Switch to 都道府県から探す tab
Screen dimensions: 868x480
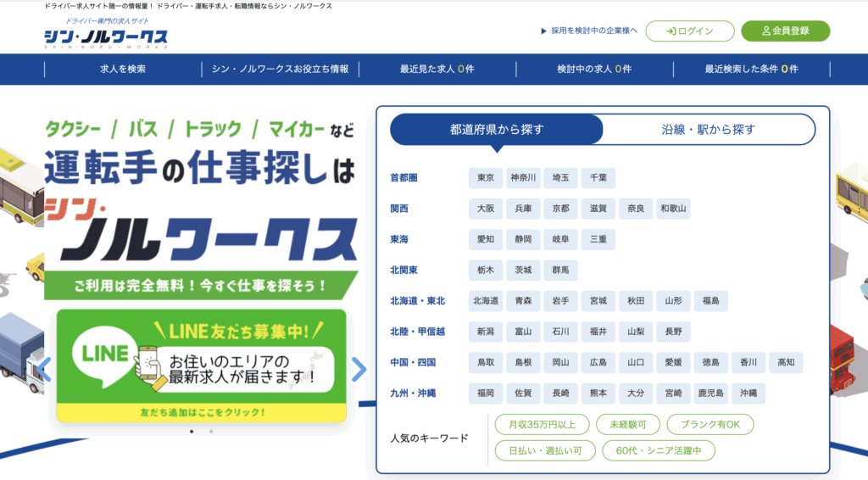[x=497, y=130]
